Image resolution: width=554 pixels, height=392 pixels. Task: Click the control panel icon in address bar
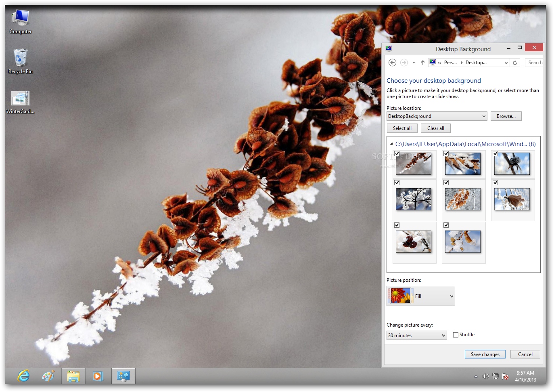point(433,62)
